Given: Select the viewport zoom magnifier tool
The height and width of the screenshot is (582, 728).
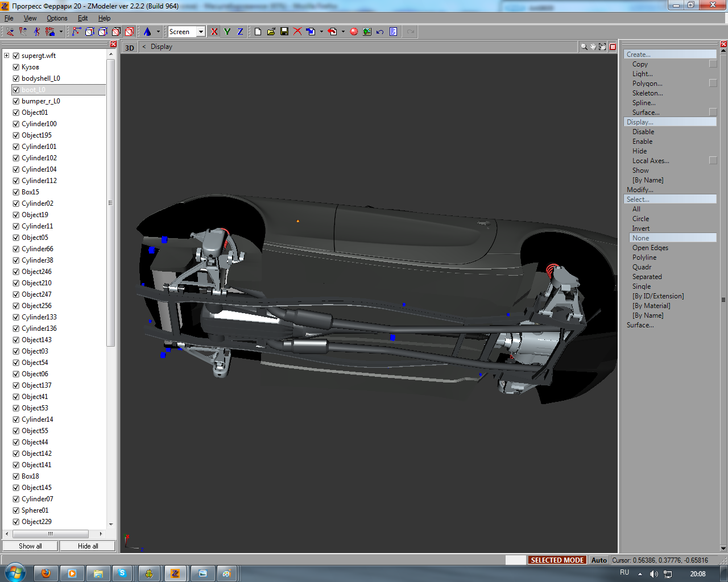Looking at the screenshot, I should tap(584, 47).
